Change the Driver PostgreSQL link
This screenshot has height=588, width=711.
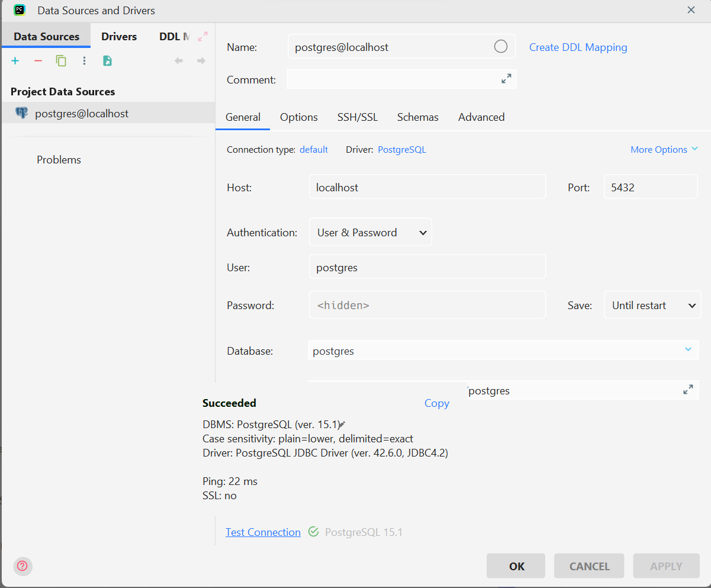point(402,149)
